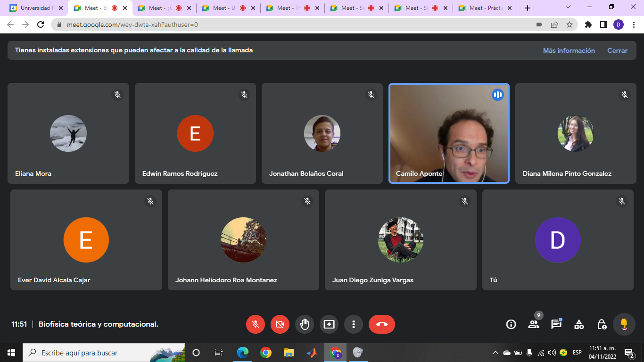Turn on your camera in call controls
Screen dimensions: 644x362
[x=280, y=324]
